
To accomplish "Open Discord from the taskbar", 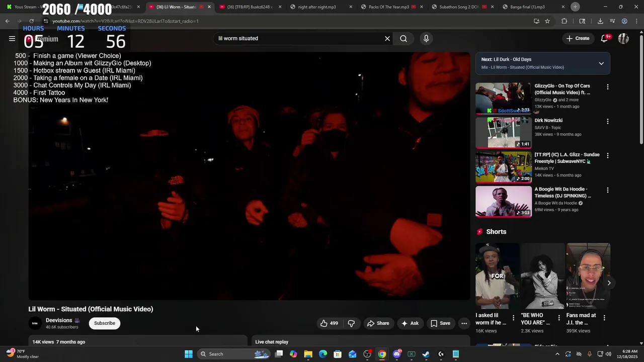I will (x=396, y=354).
